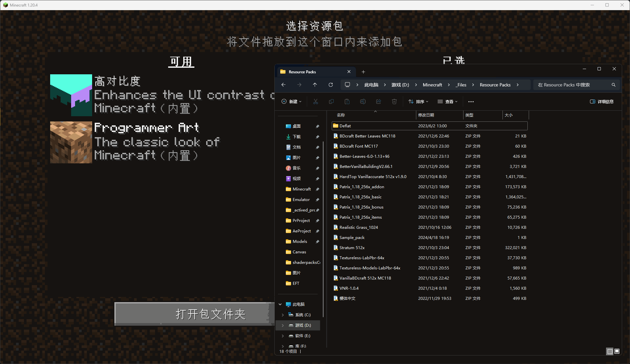Click the high contrast pack icon
The width and height of the screenshot is (630, 364).
coord(71,95)
